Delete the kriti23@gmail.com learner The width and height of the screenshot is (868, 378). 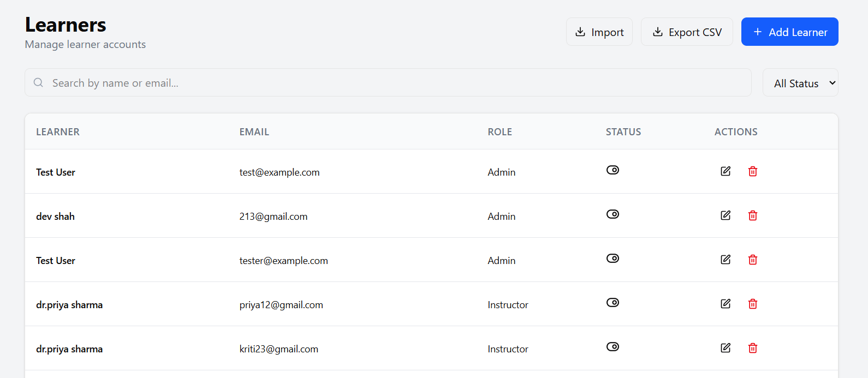pos(753,348)
